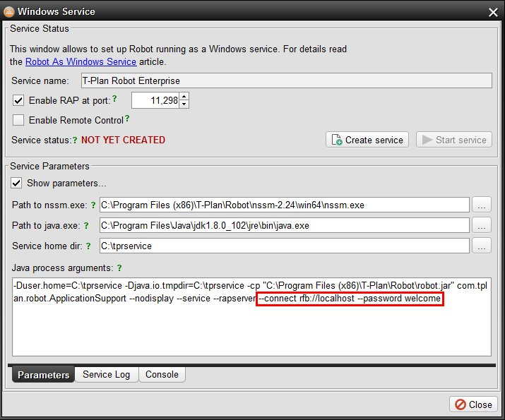Increase RAP port with up arrow

pos(184,97)
